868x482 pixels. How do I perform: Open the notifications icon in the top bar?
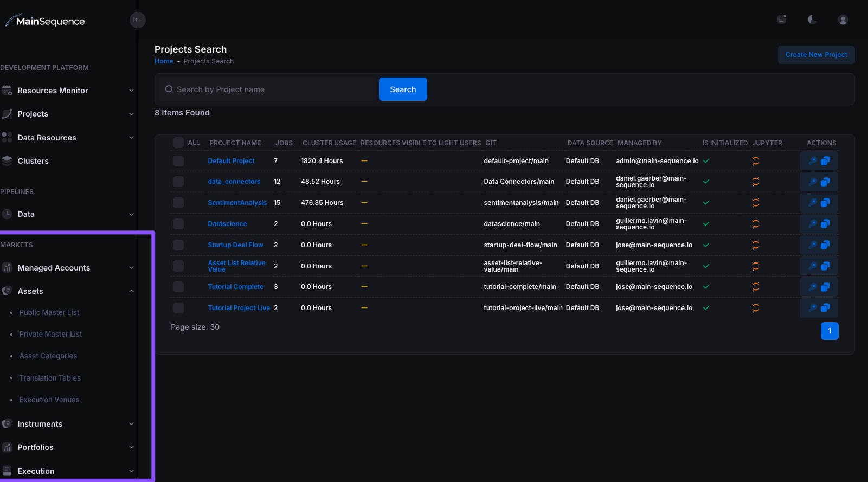point(782,20)
